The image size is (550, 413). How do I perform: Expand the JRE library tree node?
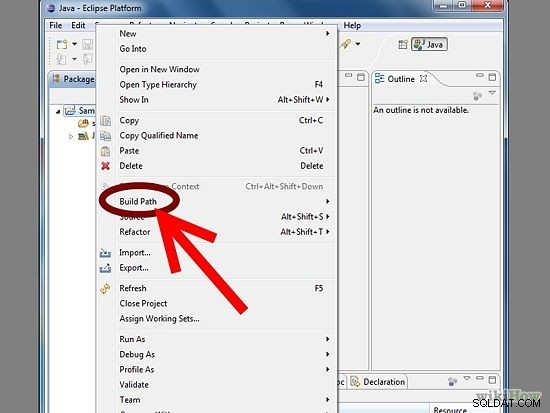coord(71,136)
